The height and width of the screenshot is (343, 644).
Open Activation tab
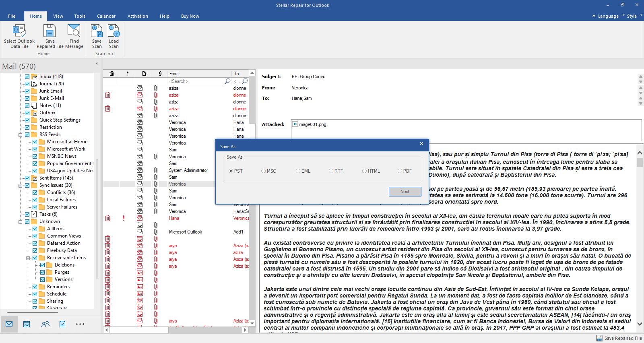click(138, 16)
